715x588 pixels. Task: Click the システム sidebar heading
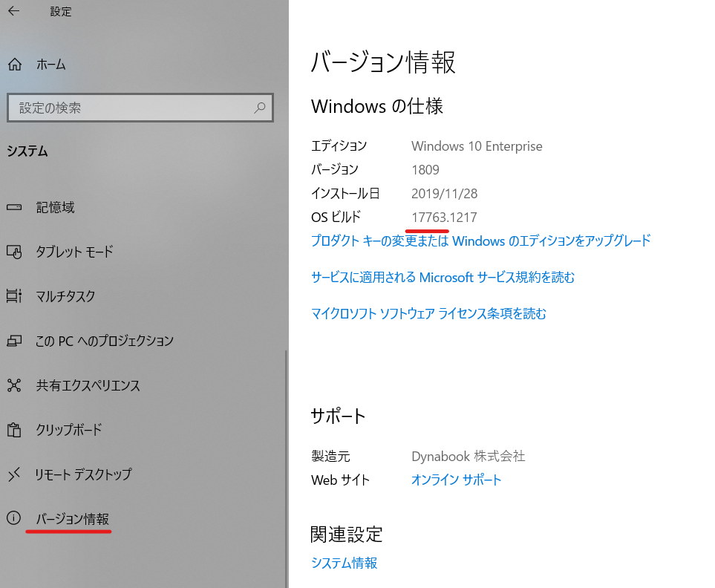pos(27,151)
